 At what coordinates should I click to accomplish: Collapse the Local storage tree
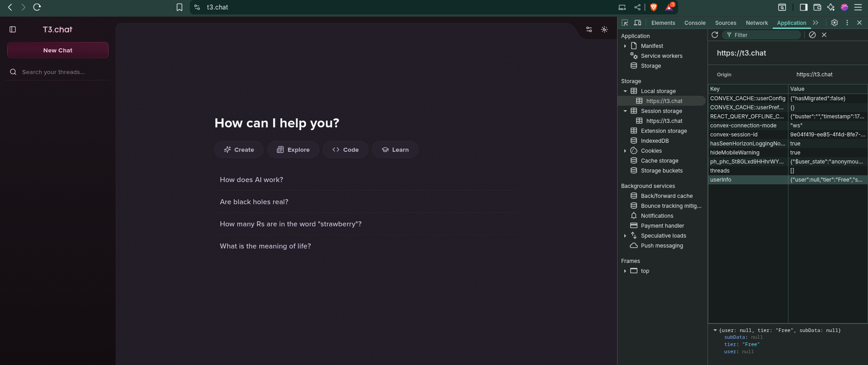(625, 91)
